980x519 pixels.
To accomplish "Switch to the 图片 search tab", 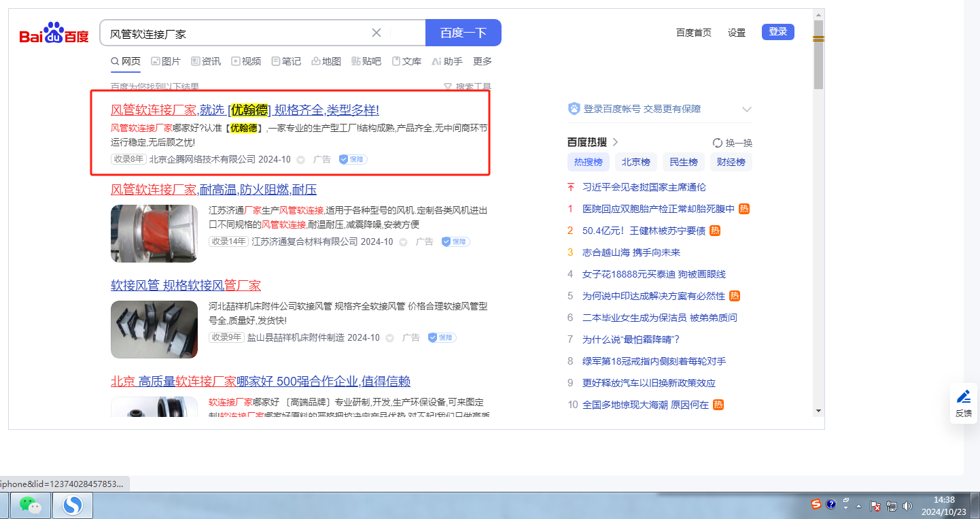I will click(166, 61).
